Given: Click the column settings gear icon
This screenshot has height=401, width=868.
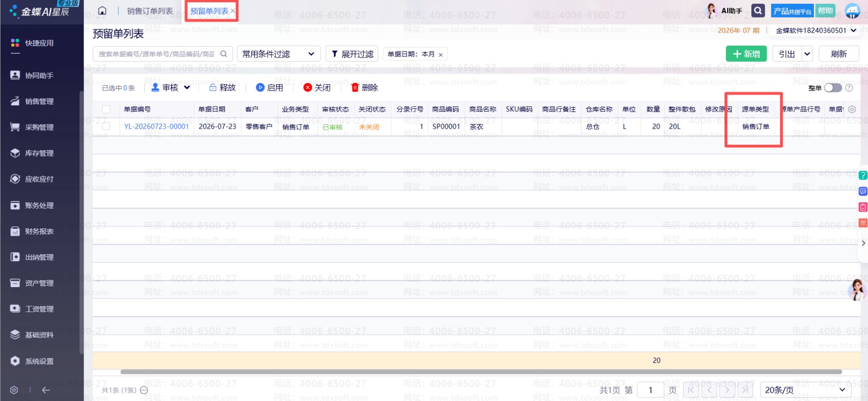Looking at the screenshot, I should [x=852, y=109].
